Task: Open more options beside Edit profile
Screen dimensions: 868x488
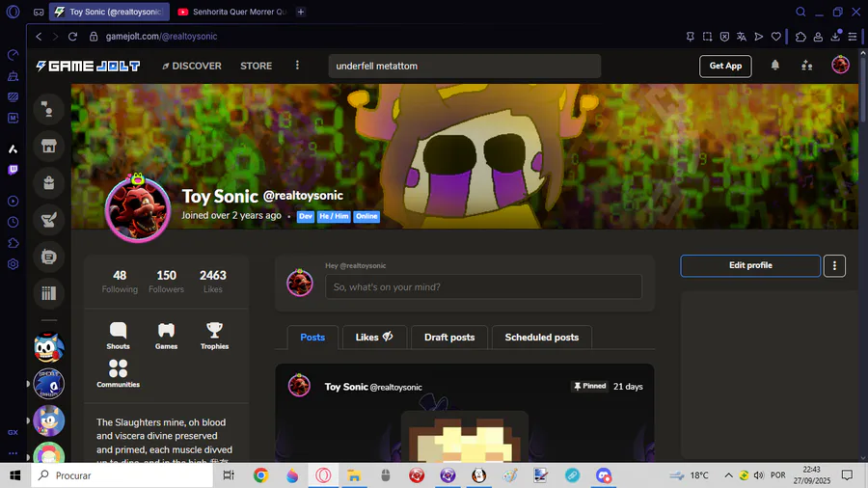Action: [x=834, y=265]
